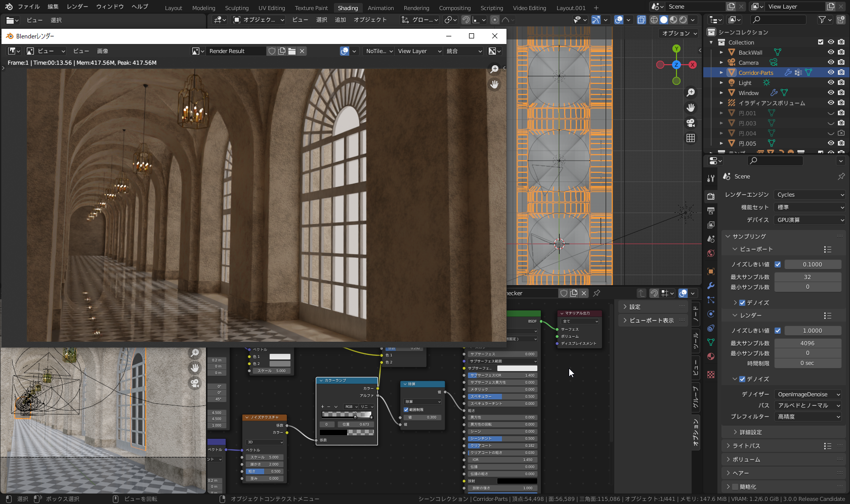Hide the Camera object with its eye toggle
Viewport: 850px width, 504px height.
(830, 62)
